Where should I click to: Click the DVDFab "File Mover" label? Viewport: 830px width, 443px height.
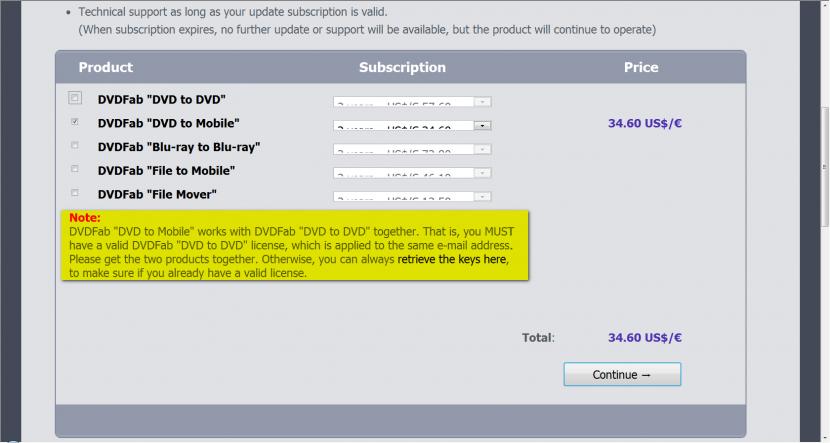157,194
